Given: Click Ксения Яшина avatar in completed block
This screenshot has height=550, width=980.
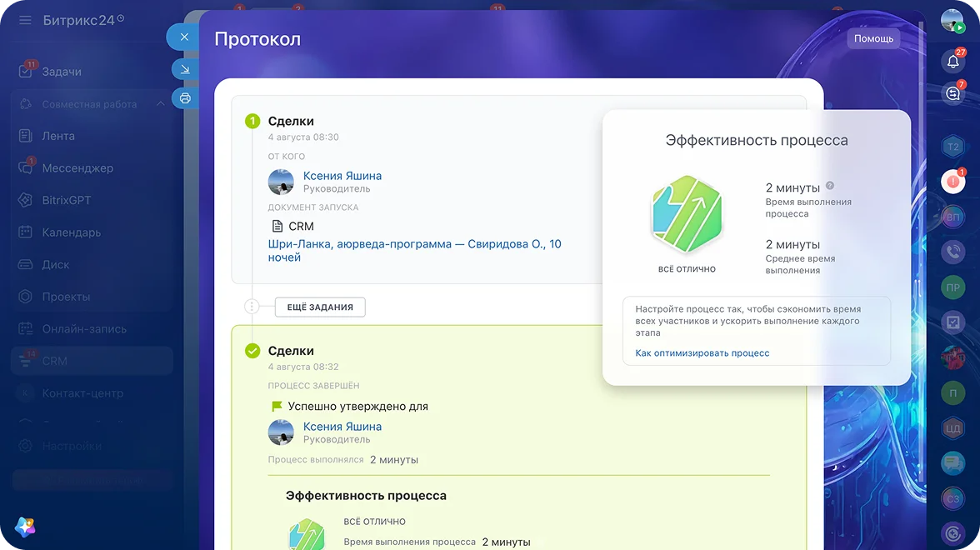Looking at the screenshot, I should click(x=281, y=432).
